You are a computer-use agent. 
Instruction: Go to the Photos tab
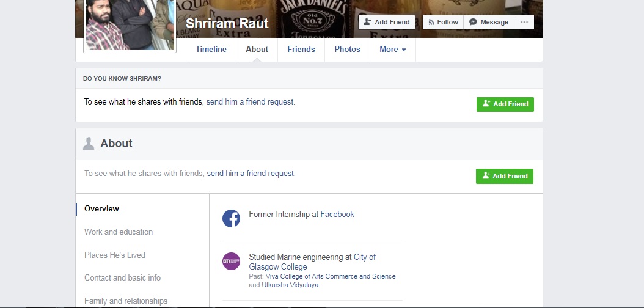(x=347, y=50)
